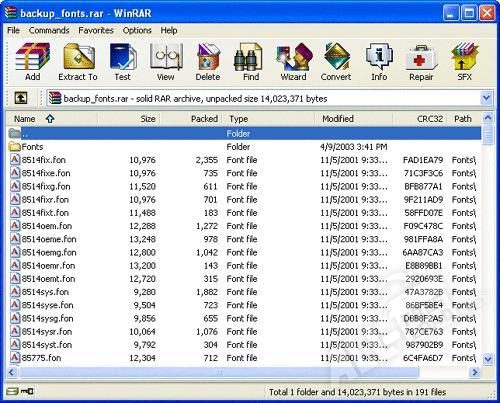The image size is (500, 403).
Task: Expand the archive path dropdown
Action: point(486,98)
